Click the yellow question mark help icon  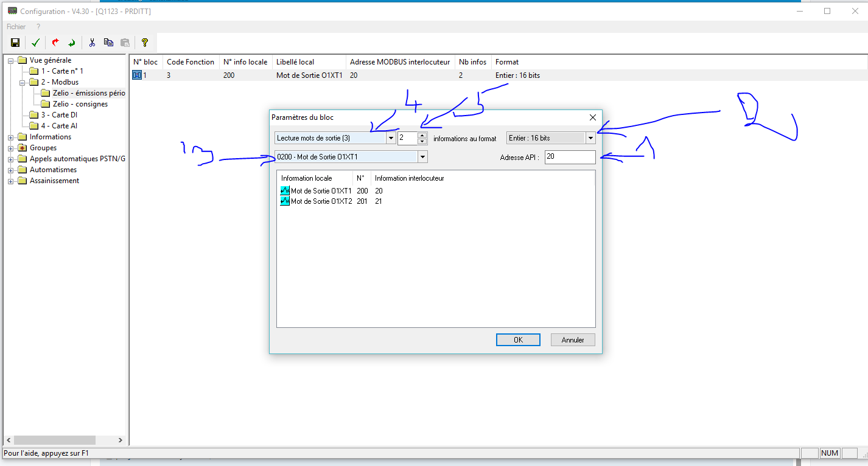[144, 43]
